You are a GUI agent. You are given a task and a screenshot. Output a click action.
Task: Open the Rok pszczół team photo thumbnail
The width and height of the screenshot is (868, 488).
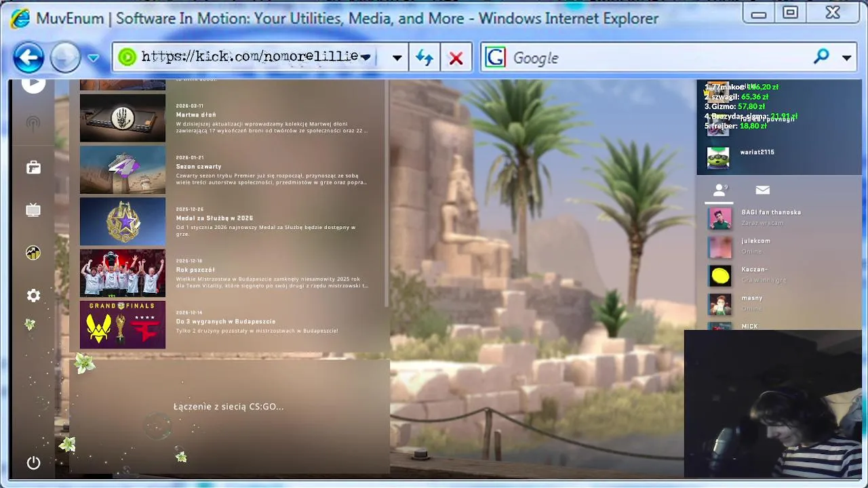(123, 273)
